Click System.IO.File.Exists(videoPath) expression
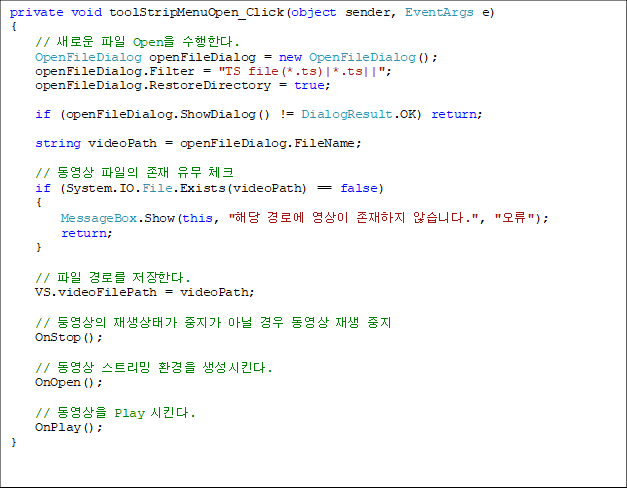The height and width of the screenshot is (490, 627). pyautogui.click(x=186, y=188)
